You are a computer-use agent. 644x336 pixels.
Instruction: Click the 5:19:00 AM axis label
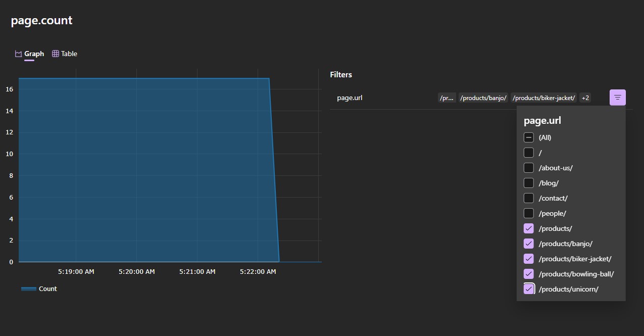(x=76, y=271)
